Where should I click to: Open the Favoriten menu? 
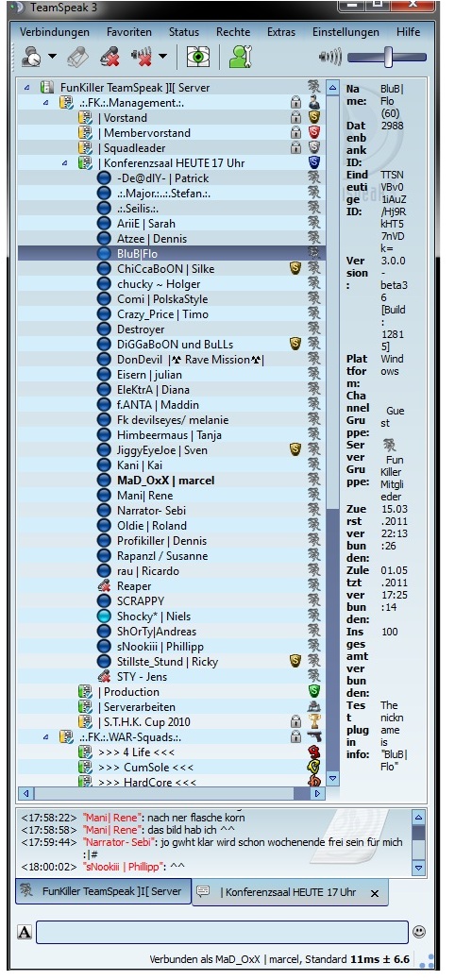coord(128,32)
